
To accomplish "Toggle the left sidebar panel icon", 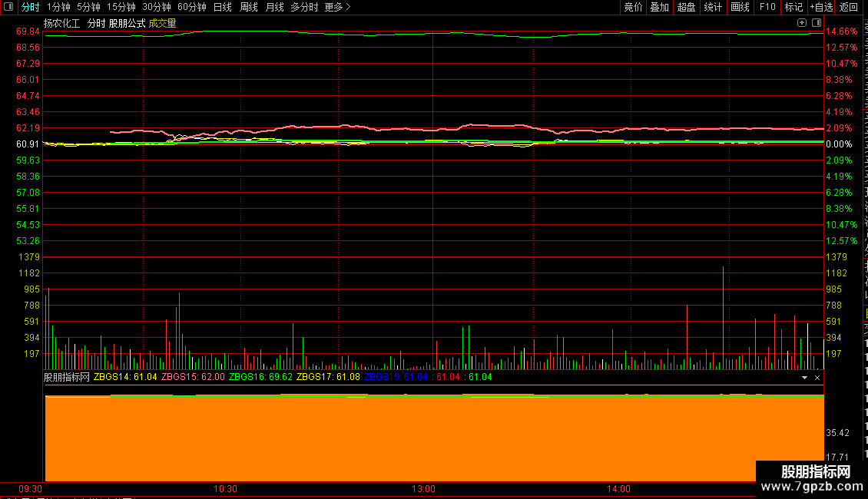I will click(8, 7).
